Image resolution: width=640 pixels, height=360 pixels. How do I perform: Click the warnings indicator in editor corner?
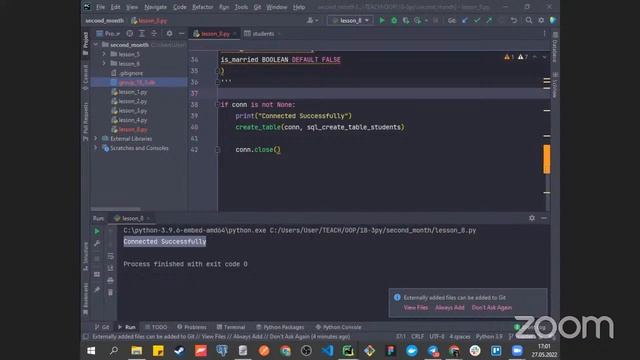coord(517,57)
